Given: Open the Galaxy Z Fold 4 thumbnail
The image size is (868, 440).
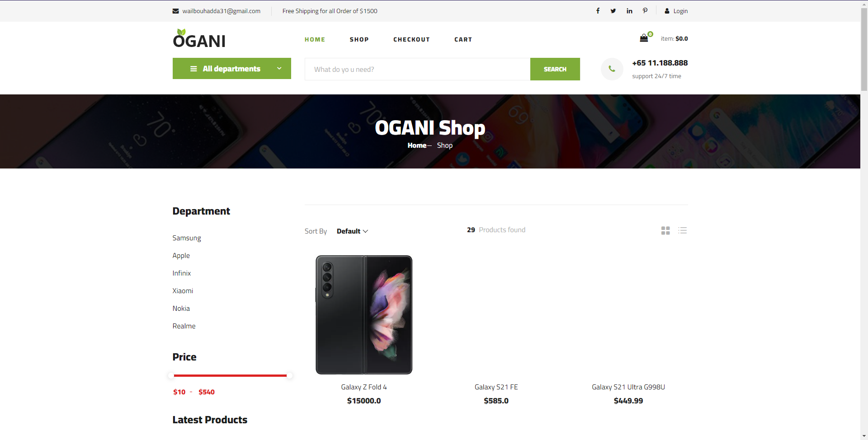Looking at the screenshot, I should [364, 314].
